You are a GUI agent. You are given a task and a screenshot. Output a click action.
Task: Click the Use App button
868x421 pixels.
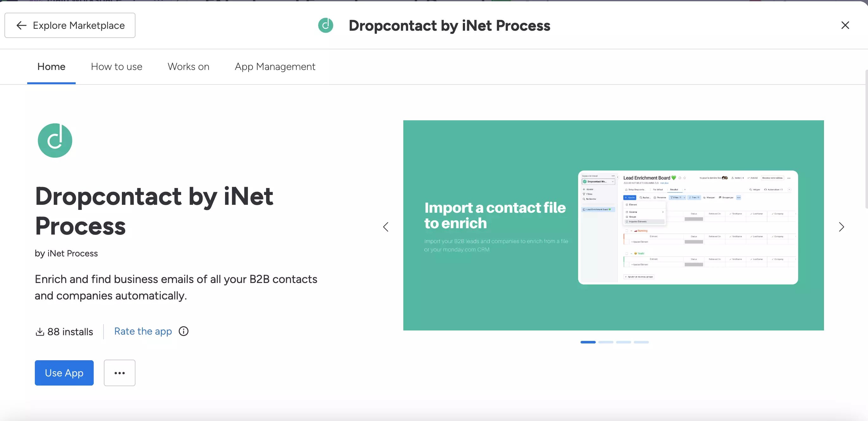tap(64, 373)
